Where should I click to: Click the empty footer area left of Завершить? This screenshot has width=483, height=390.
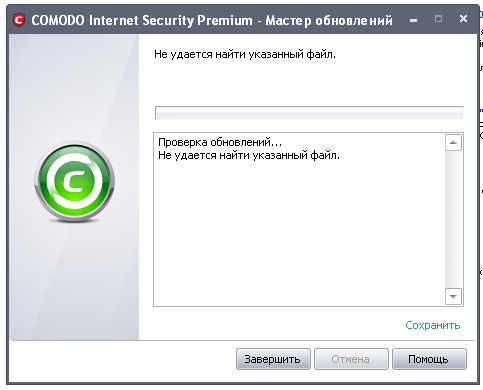coord(123,360)
